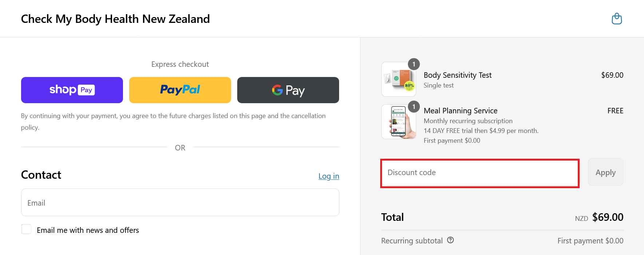Click the Total amount $69.00
The height and width of the screenshot is (255, 644).
608,217
